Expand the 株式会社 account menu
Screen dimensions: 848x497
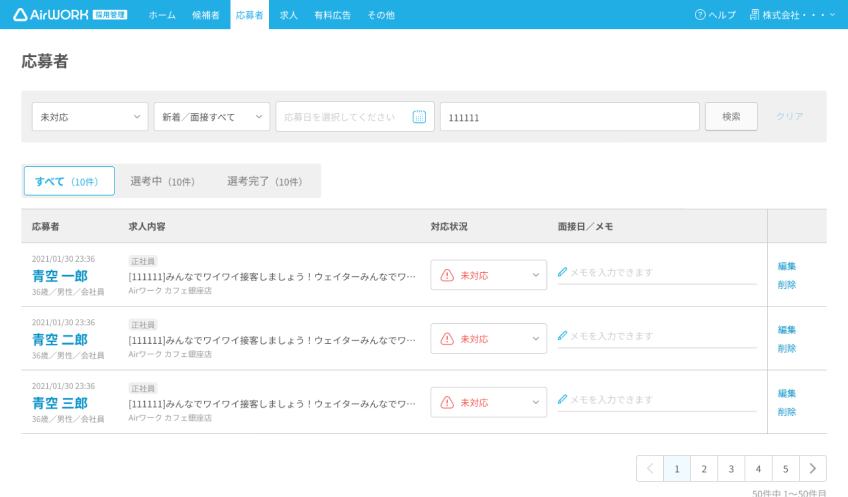792,15
